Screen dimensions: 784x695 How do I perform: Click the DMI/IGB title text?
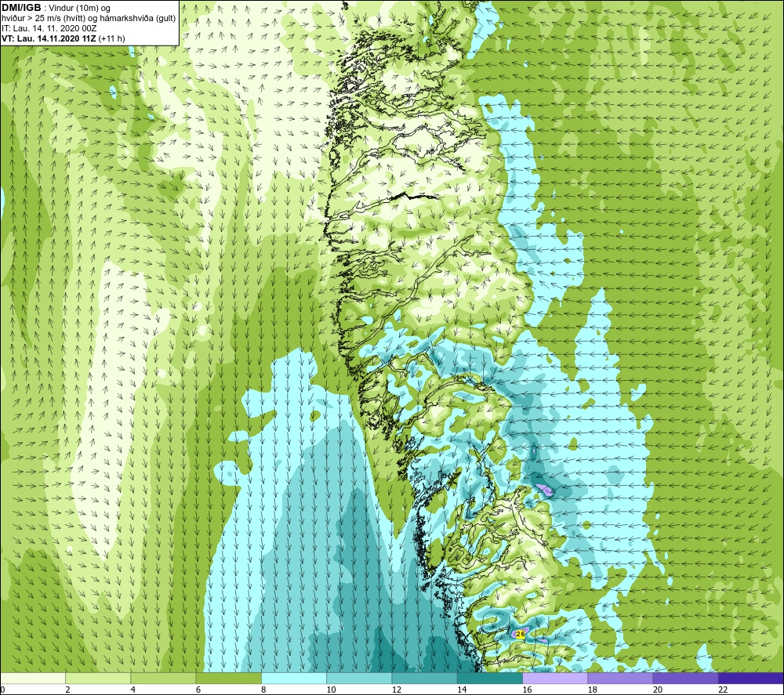click(x=21, y=8)
